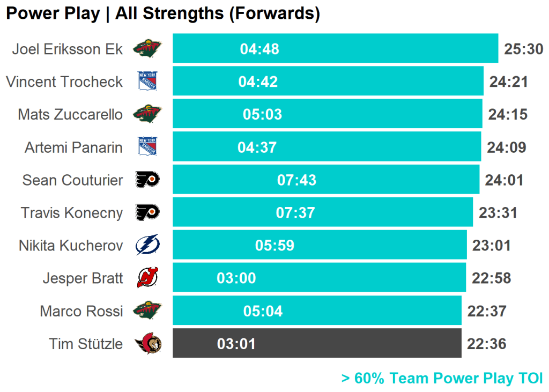Click Sean Couturier's 07:43 power play label
Image resolution: width=549 pixels, height=392 pixels.
pyautogui.click(x=296, y=180)
